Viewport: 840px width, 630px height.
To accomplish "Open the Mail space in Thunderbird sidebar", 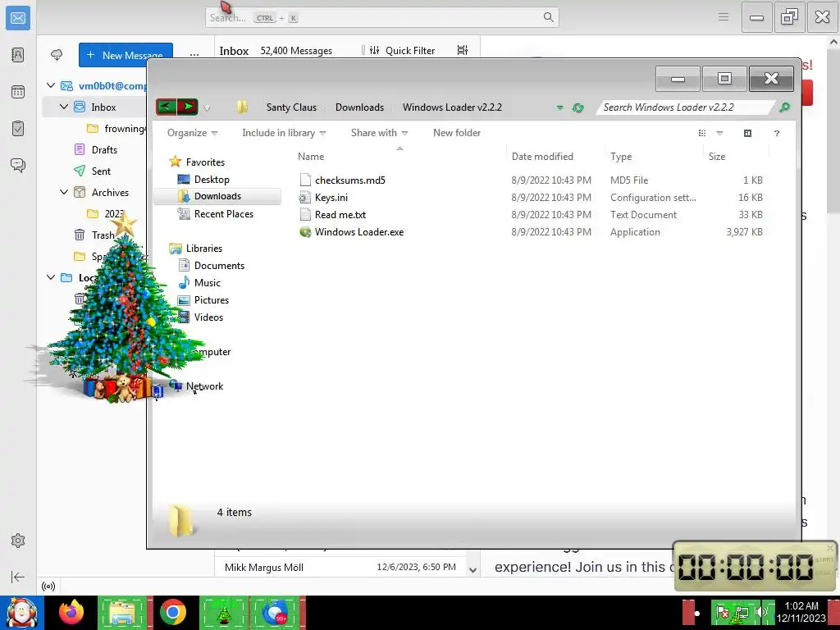I will click(18, 18).
